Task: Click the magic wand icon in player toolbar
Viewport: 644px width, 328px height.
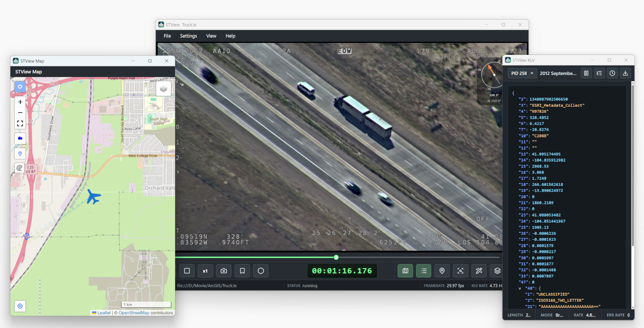Action: [x=479, y=271]
